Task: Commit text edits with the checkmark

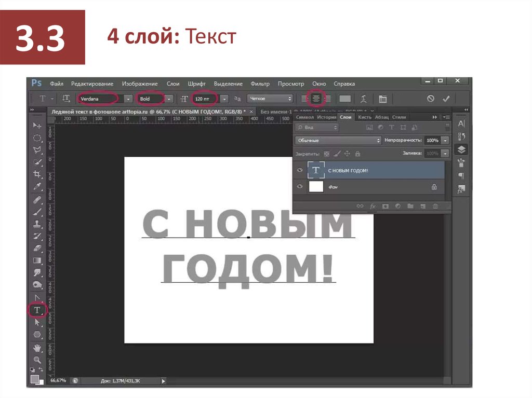Action: click(x=446, y=99)
